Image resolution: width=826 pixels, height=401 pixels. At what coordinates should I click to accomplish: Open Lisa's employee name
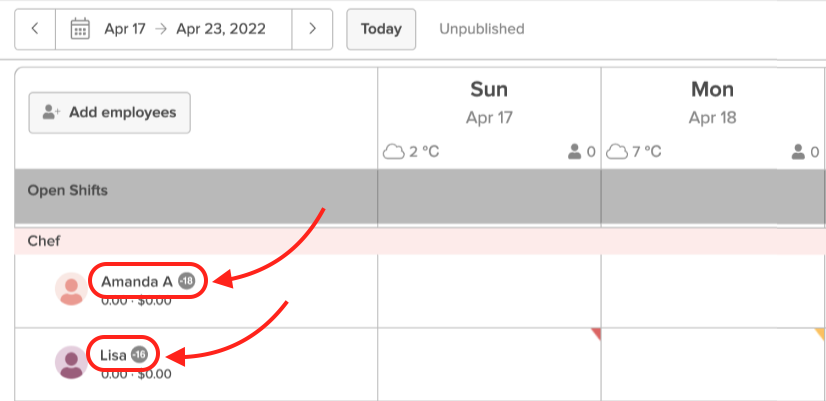(x=113, y=355)
